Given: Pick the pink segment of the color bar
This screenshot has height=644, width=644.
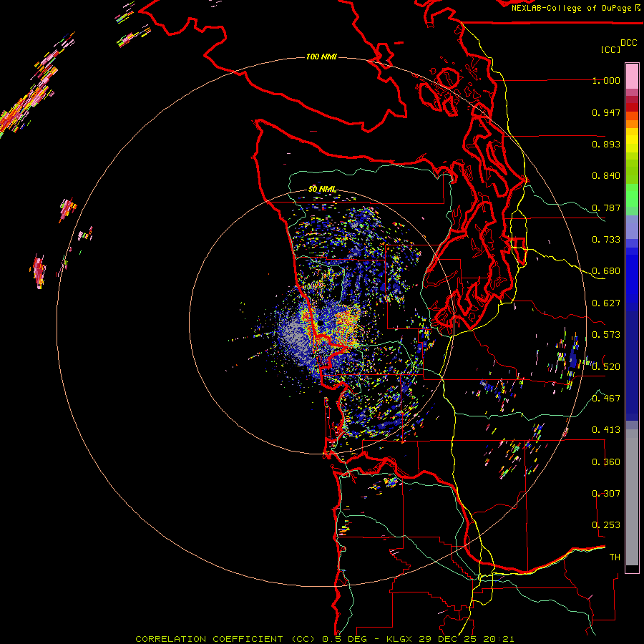Looking at the screenshot, I should point(632,76).
